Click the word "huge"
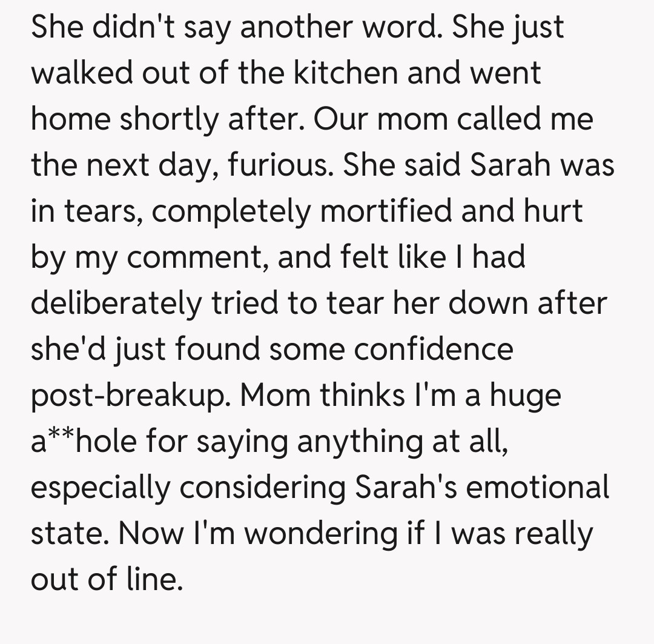The width and height of the screenshot is (654, 644). [525, 396]
